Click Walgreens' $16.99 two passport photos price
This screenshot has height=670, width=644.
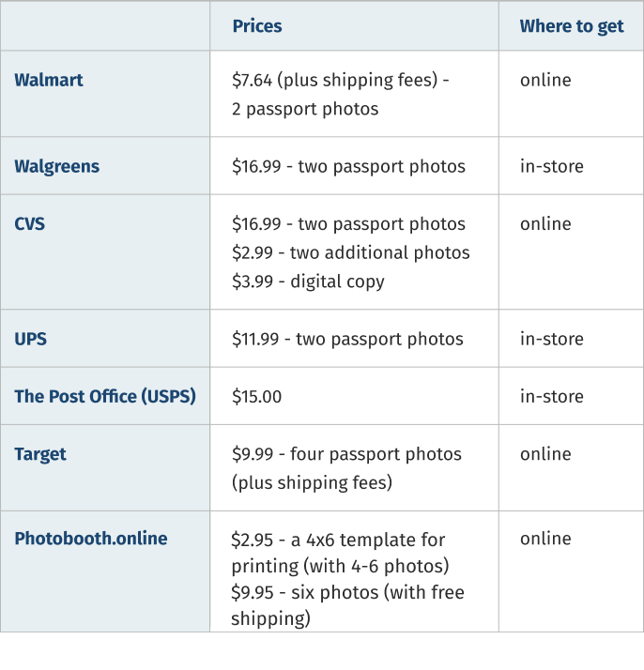pos(348,166)
